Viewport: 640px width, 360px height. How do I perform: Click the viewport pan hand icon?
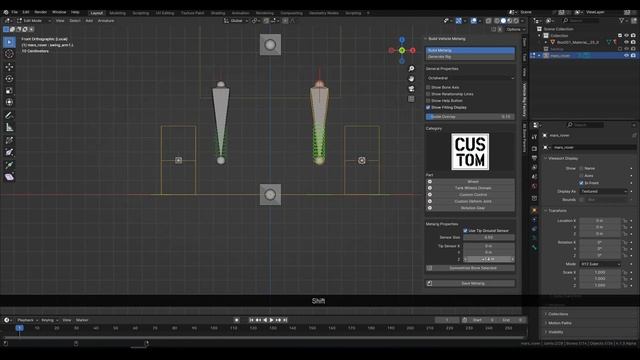[x=411, y=79]
